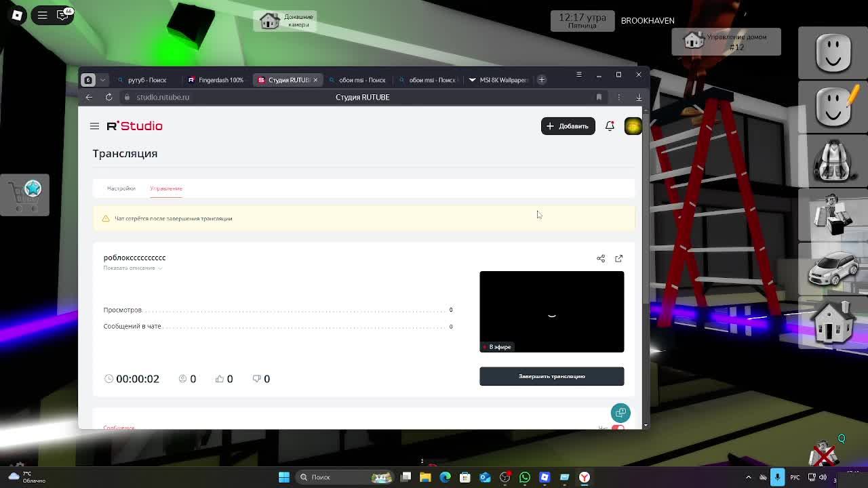Open the houses button in Brookhaven

click(x=833, y=324)
